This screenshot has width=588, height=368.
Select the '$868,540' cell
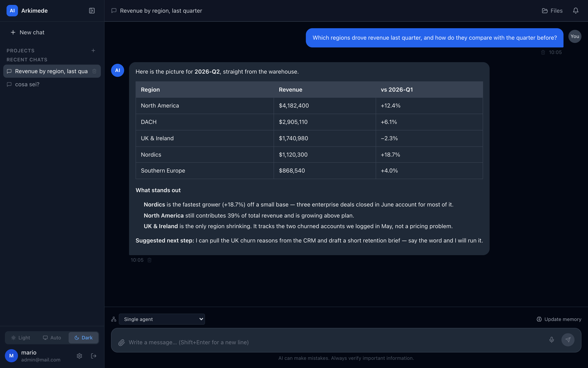325,171
